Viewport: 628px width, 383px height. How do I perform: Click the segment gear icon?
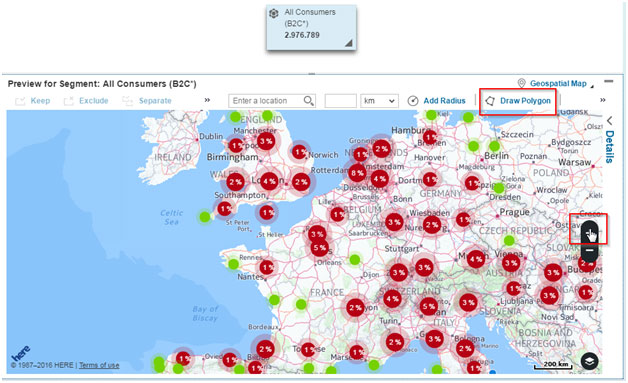click(x=274, y=14)
